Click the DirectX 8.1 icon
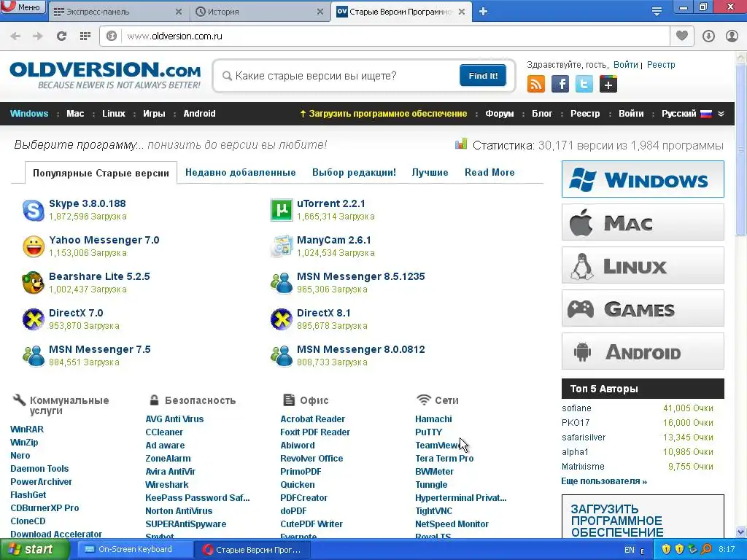Screen dimensions: 747x560 (x=282, y=319)
